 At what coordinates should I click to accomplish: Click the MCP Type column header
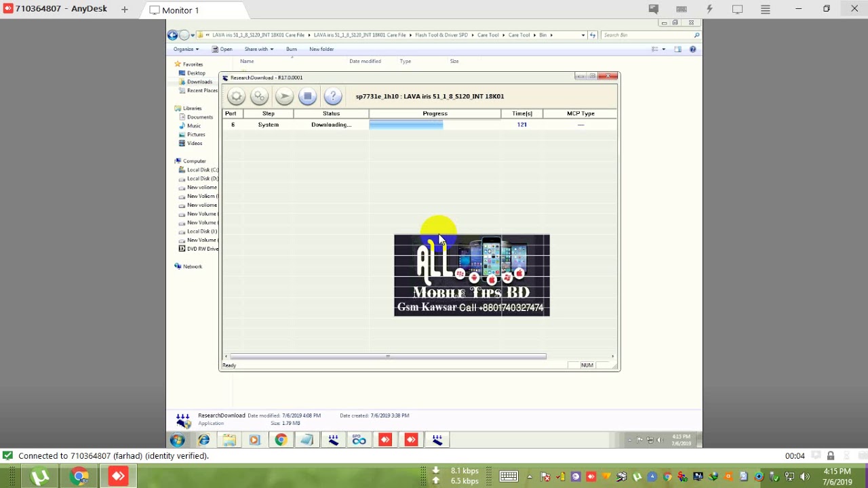[580, 114]
